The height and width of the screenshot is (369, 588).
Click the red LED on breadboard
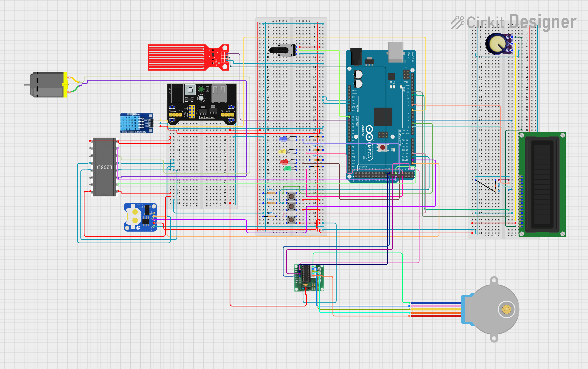[x=283, y=162]
